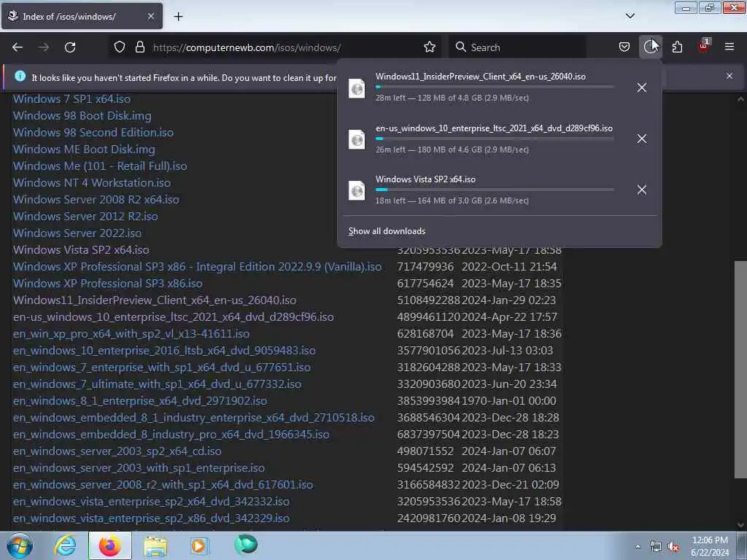This screenshot has height=560, width=747.
Task: Open the tracking protection shield icon
Action: click(x=120, y=47)
